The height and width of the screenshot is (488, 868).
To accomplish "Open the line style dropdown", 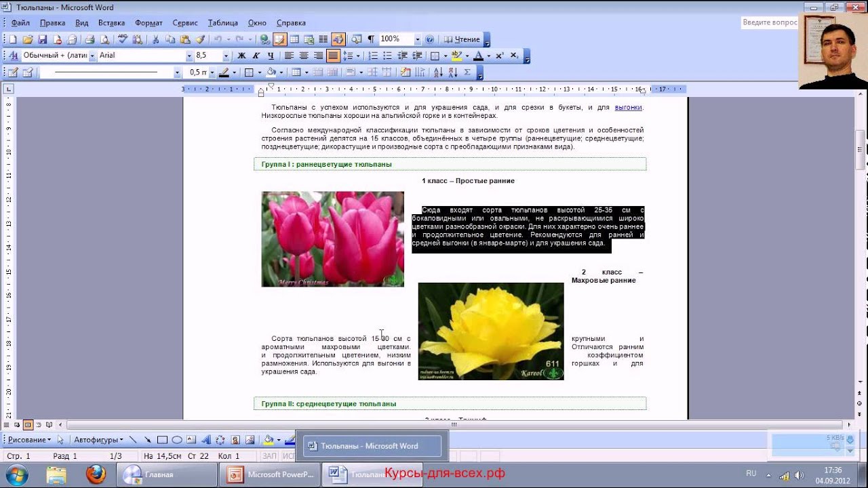I will click(178, 72).
